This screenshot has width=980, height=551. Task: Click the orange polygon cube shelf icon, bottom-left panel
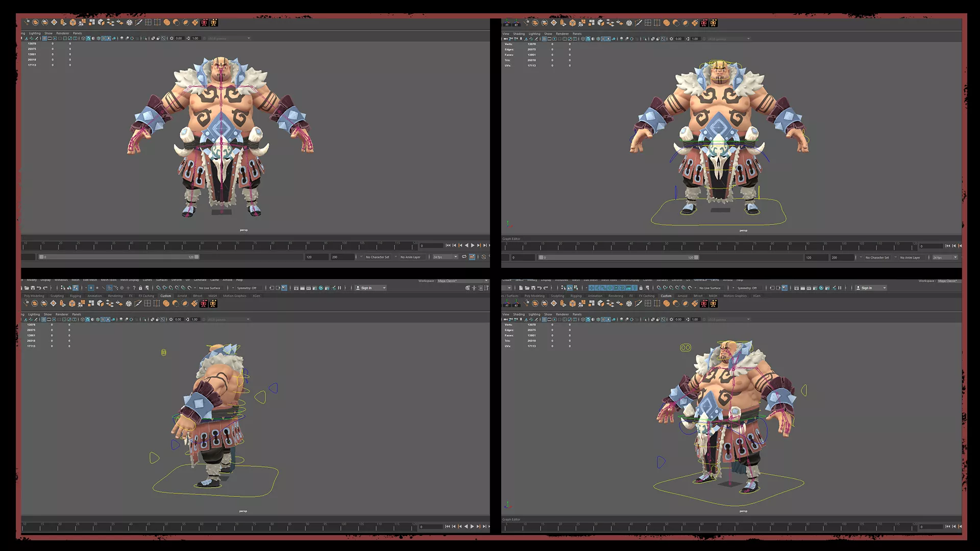tap(72, 304)
